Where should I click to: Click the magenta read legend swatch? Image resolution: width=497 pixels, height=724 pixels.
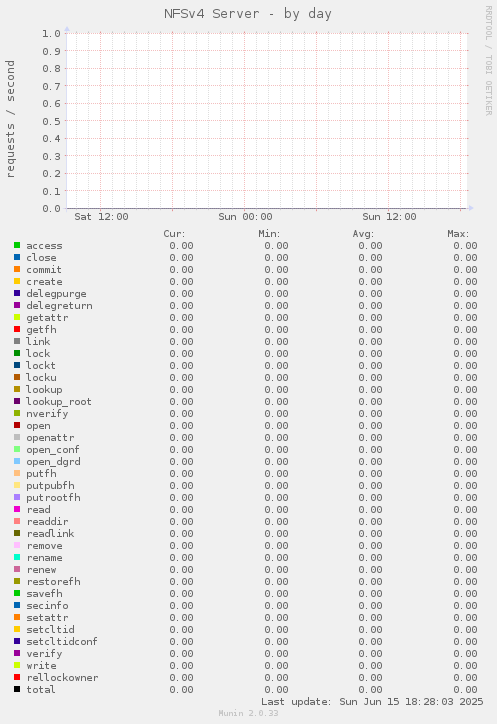click(17, 509)
